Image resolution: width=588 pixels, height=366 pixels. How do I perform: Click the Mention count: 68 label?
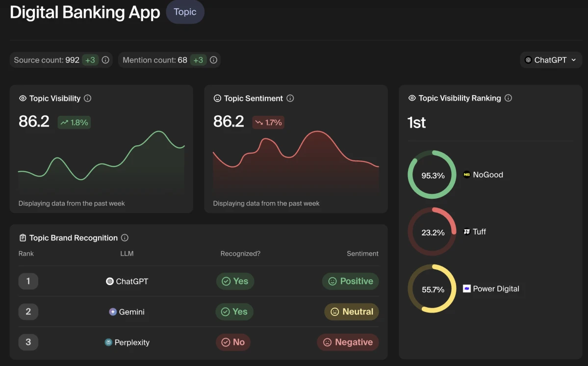coord(155,60)
